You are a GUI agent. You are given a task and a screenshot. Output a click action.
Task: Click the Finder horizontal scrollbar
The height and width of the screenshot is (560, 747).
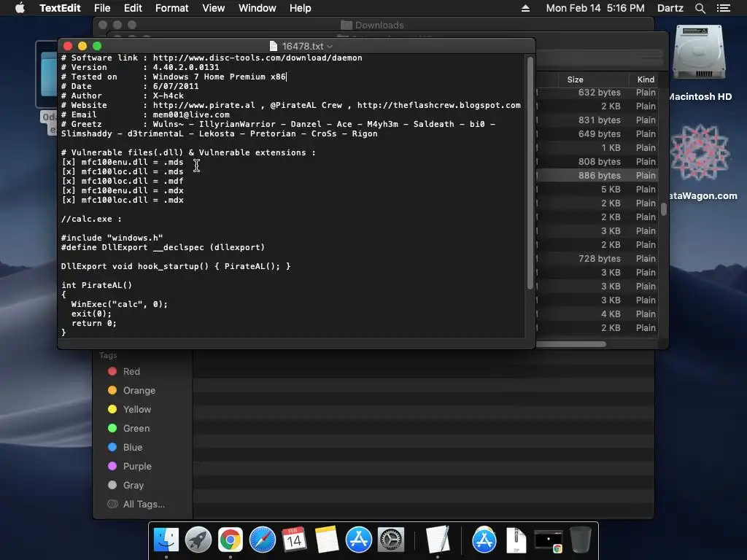tap(570, 344)
